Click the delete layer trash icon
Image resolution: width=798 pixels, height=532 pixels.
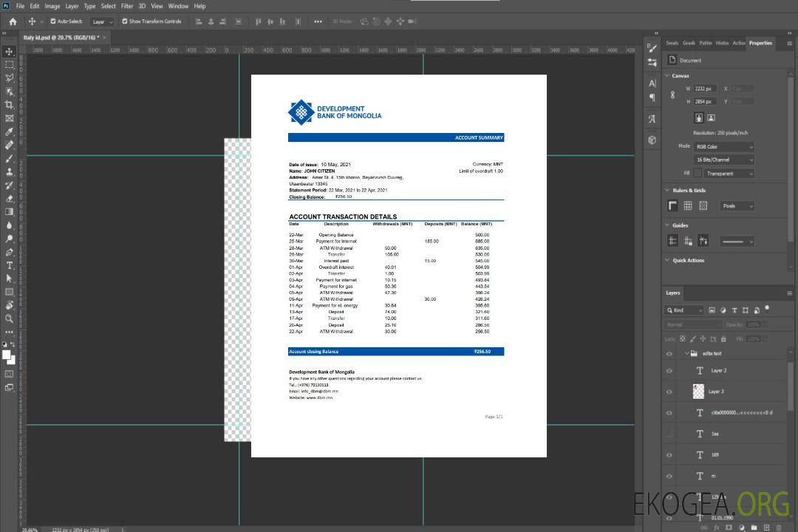[x=779, y=528]
